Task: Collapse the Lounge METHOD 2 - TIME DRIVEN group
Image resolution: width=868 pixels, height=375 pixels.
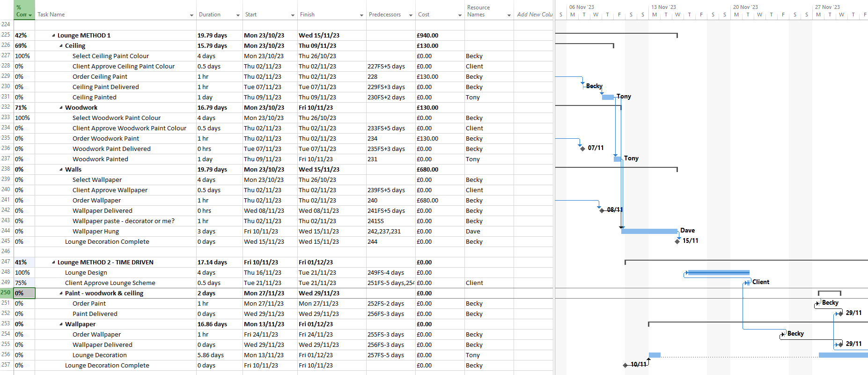Action: (x=53, y=262)
